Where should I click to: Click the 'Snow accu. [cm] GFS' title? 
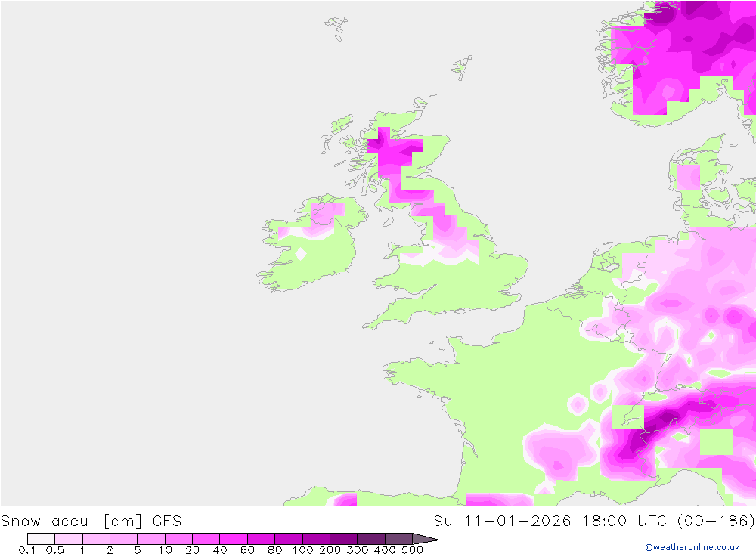point(91,521)
